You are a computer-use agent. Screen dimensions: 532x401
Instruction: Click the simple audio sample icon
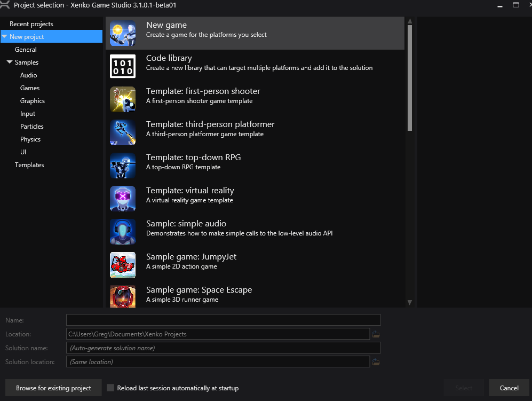[x=123, y=232]
